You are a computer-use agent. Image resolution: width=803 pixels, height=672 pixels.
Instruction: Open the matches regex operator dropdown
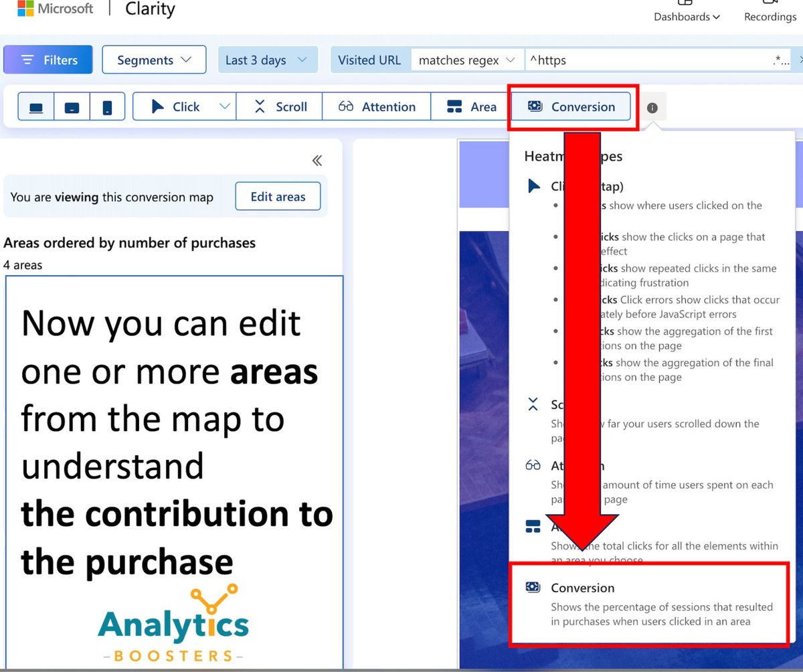(x=467, y=60)
